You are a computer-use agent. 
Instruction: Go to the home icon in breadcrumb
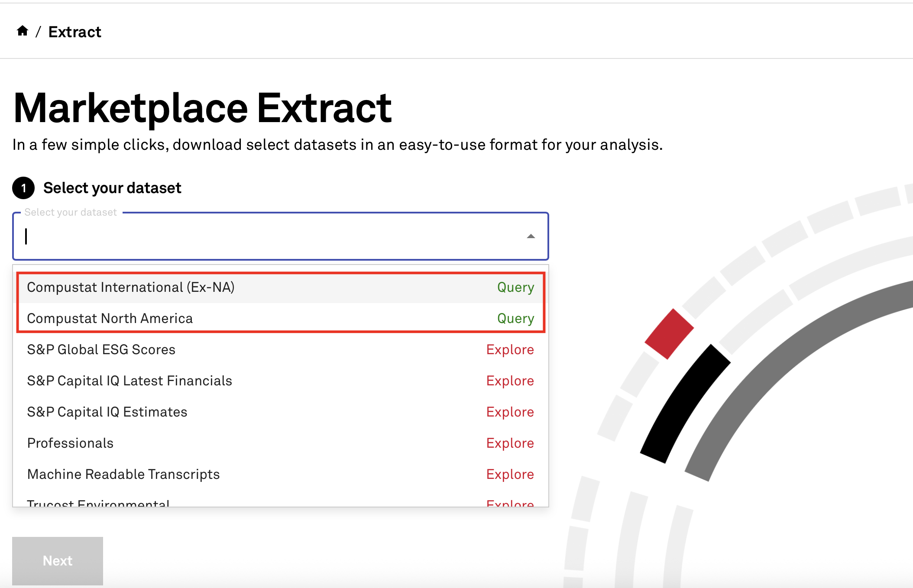[23, 31]
